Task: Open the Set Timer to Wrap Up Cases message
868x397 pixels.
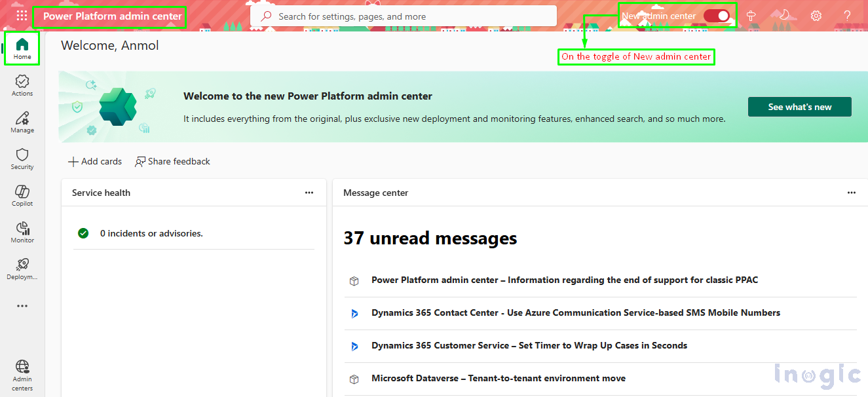Action: pos(529,346)
